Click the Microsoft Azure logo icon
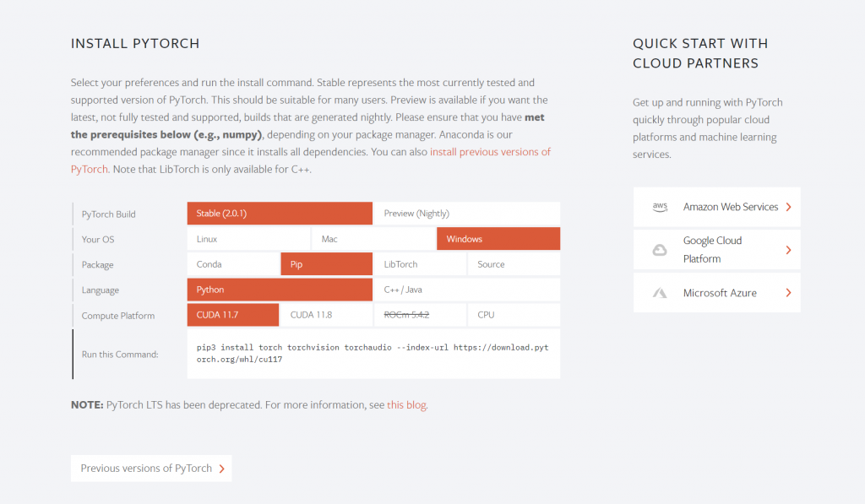Screen dimensions: 865x504 click(x=660, y=293)
